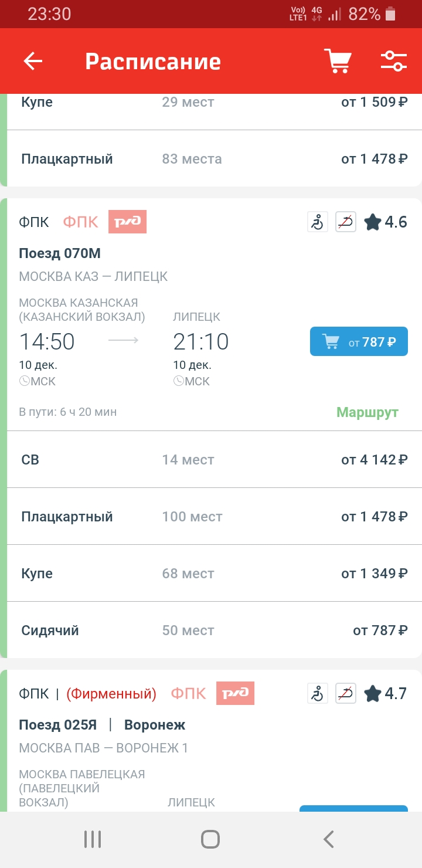Tap accessibility icon on train 025Я

click(318, 694)
